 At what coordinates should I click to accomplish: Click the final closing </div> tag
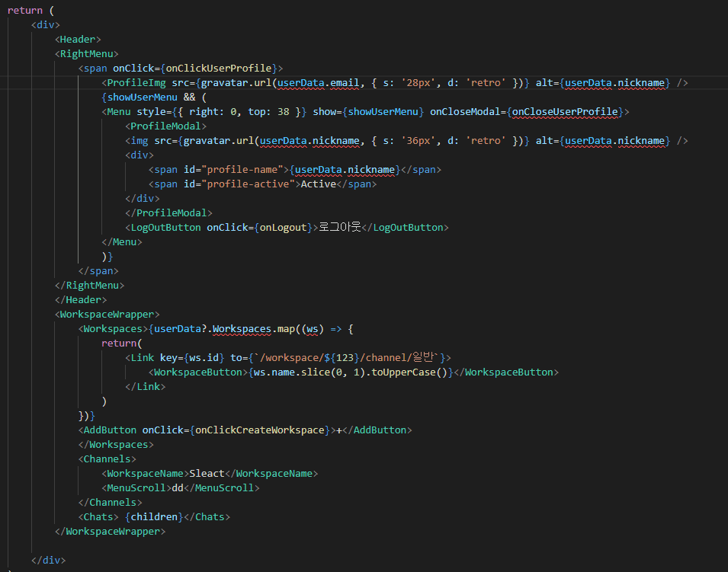(x=49, y=560)
